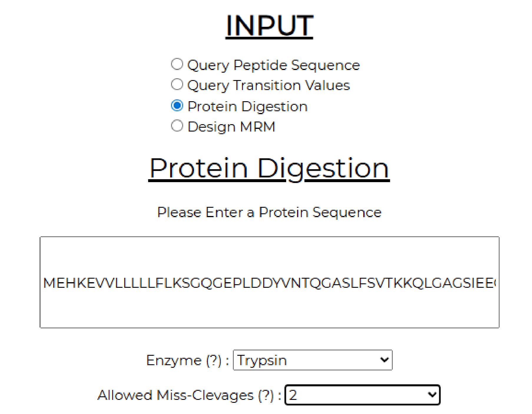
Task: Click the underlined INPUT heading
Action: tap(269, 26)
